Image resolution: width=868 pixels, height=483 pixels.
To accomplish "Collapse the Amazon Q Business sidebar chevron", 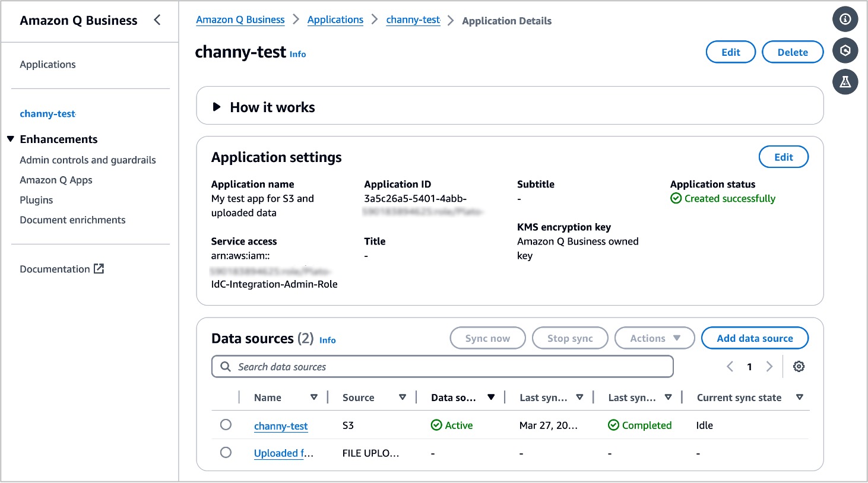I will 157,20.
